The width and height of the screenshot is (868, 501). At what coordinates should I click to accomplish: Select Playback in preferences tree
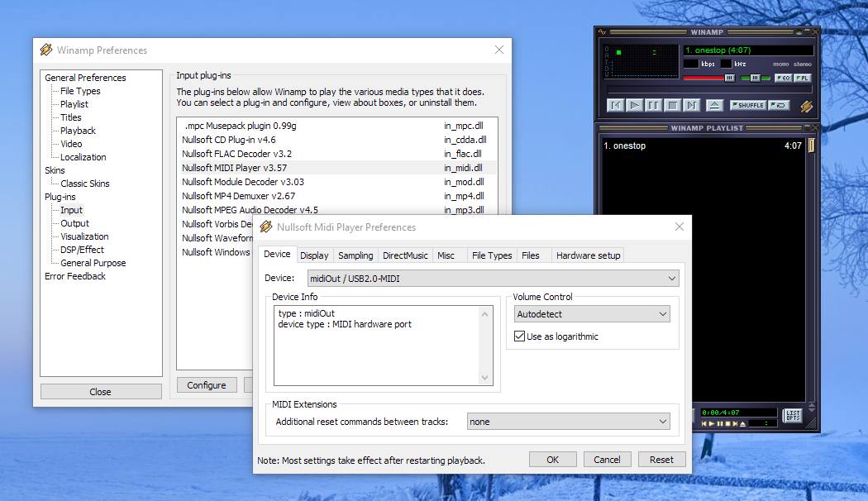78,131
